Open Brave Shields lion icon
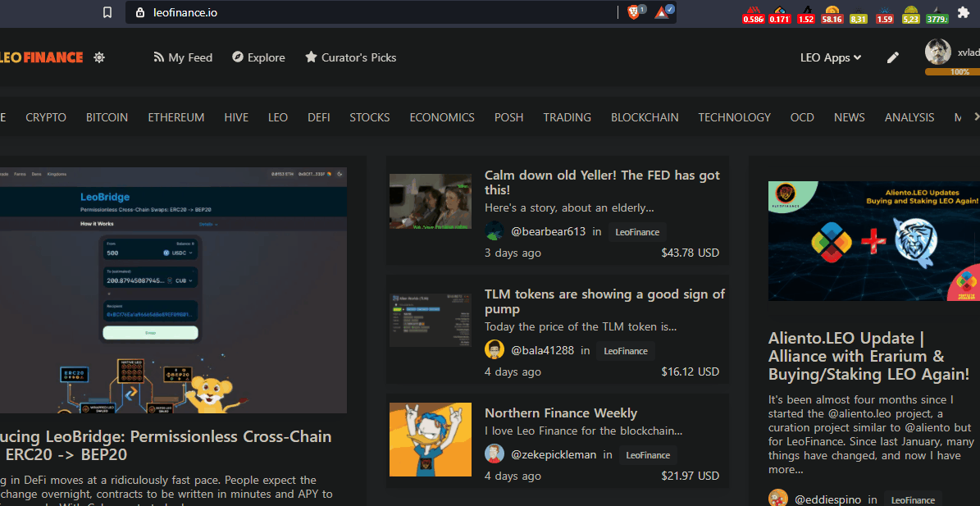The width and height of the screenshot is (980, 506). 633,11
